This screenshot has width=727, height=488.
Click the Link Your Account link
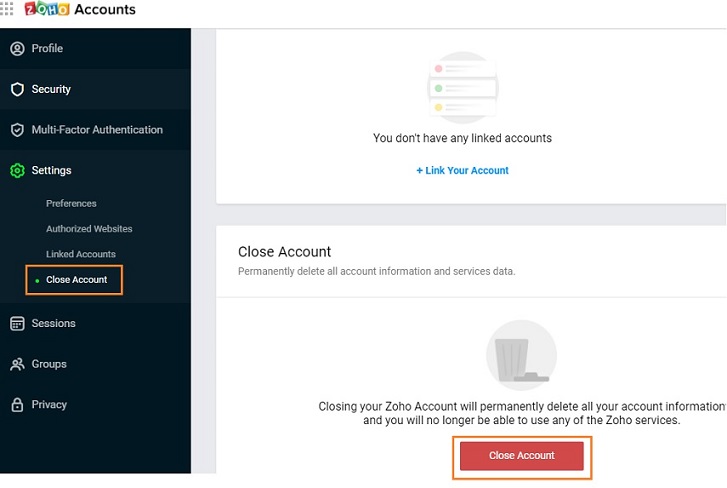point(462,171)
